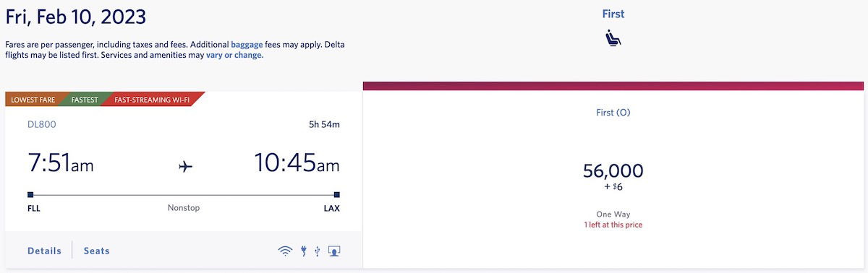The image size is (868, 273).
Task: Open the Seats link
Action: tap(97, 251)
